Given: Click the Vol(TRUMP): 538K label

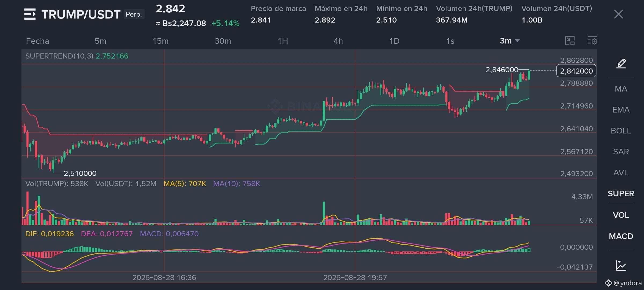Looking at the screenshot, I should pos(57,184).
